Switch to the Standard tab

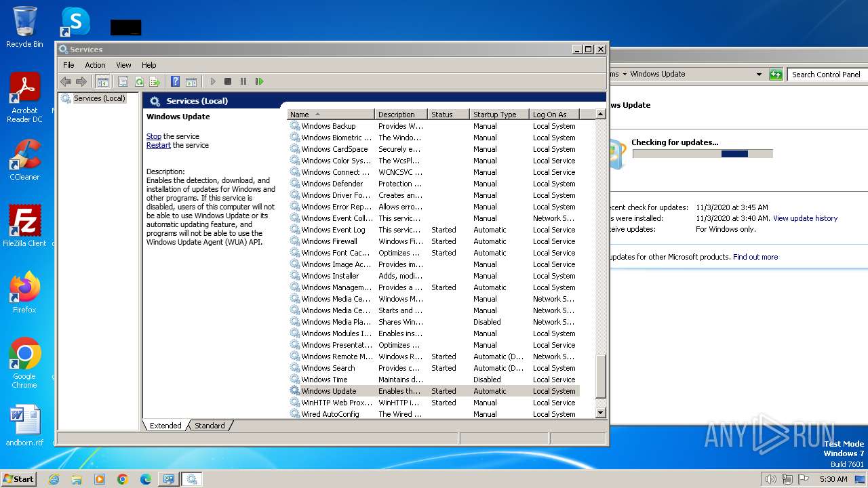click(210, 426)
